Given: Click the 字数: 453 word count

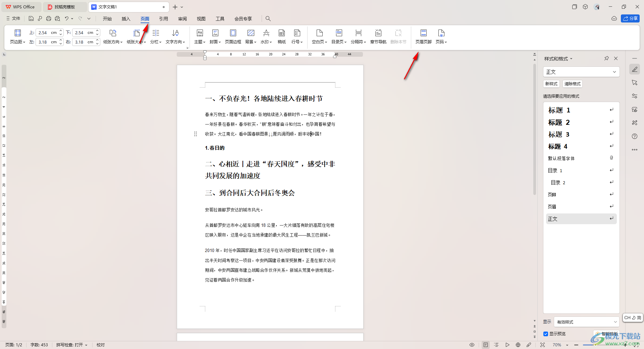Looking at the screenshot, I should [x=39, y=345].
